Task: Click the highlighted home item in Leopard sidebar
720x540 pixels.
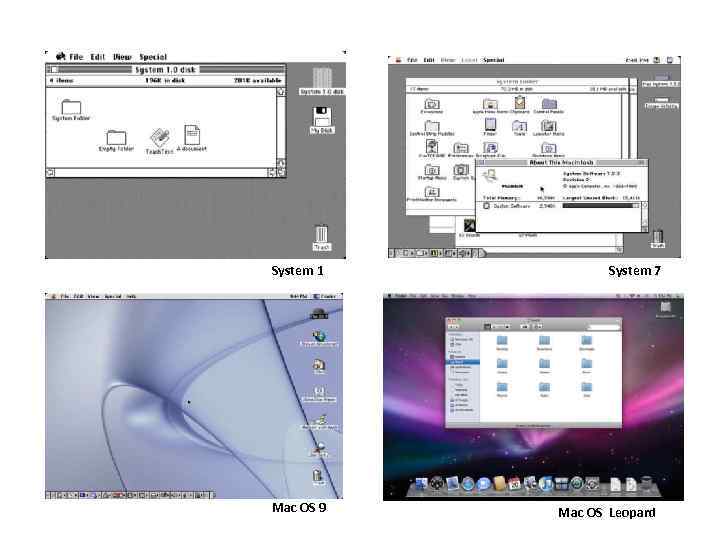Action: (463, 362)
